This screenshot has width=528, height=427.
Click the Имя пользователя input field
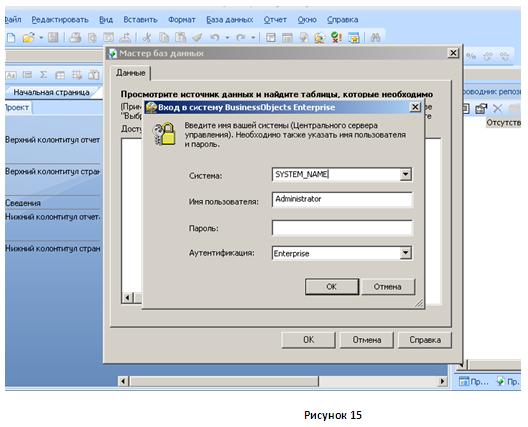click(x=341, y=199)
